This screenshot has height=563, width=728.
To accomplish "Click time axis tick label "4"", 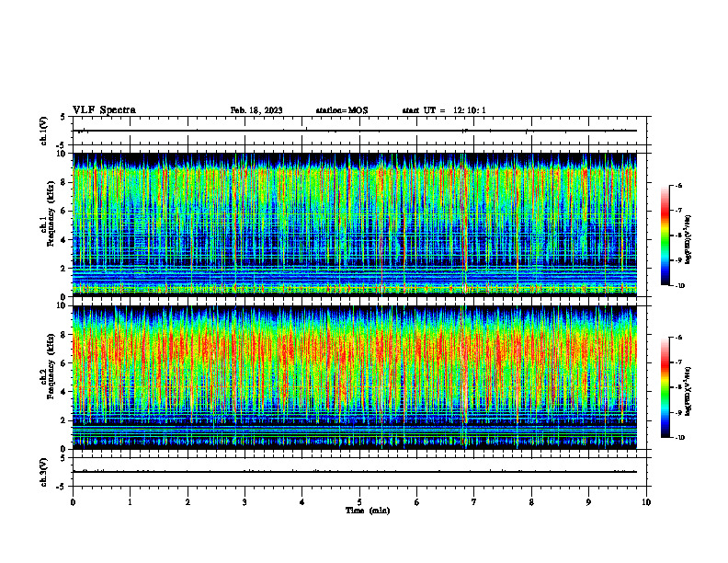I will (302, 502).
